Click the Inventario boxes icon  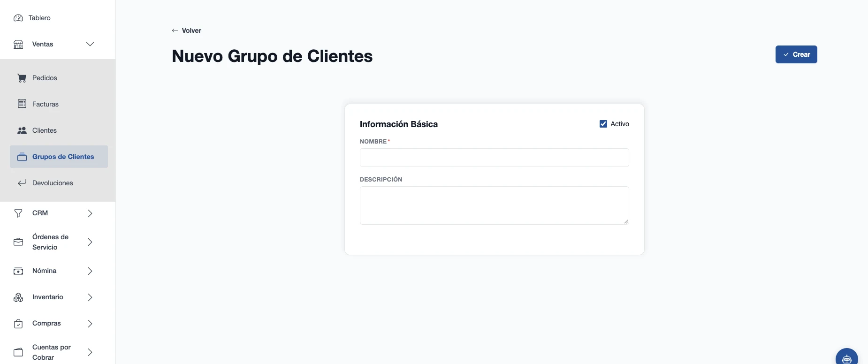18,297
